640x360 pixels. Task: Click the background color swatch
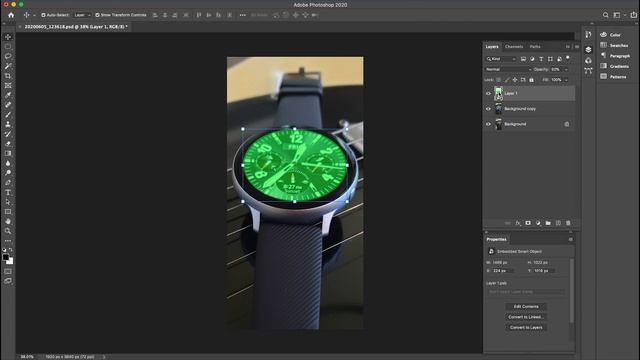click(x=10, y=261)
